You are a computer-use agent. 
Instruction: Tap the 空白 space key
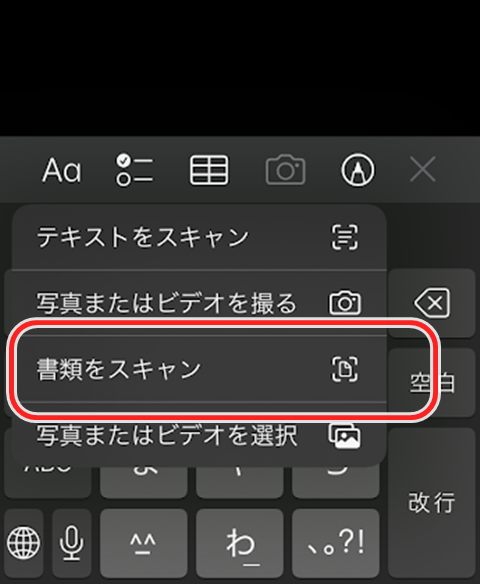432,383
